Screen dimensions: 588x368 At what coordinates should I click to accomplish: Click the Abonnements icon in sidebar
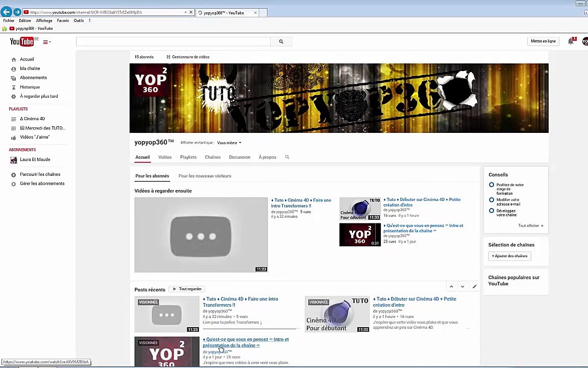click(13, 78)
